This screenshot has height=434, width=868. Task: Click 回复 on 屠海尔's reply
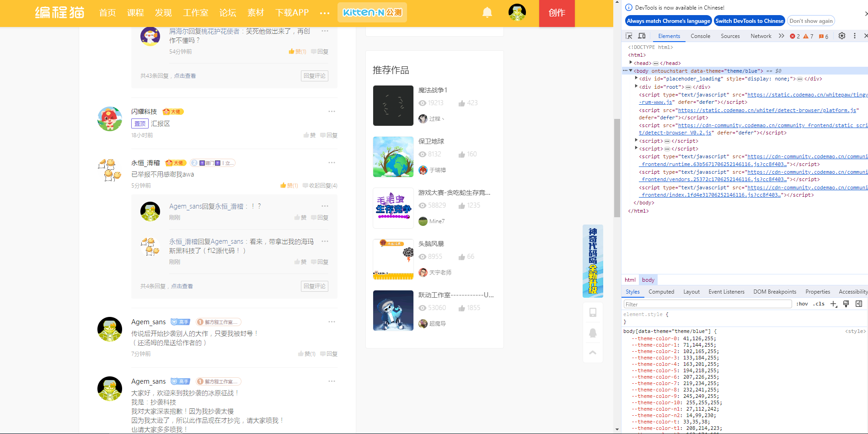coord(320,52)
